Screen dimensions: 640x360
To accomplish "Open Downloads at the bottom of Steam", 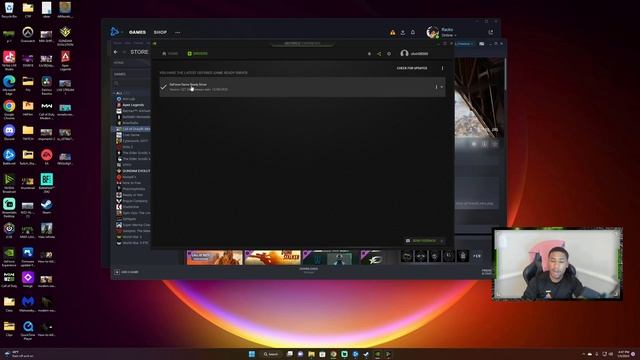I will [309, 269].
